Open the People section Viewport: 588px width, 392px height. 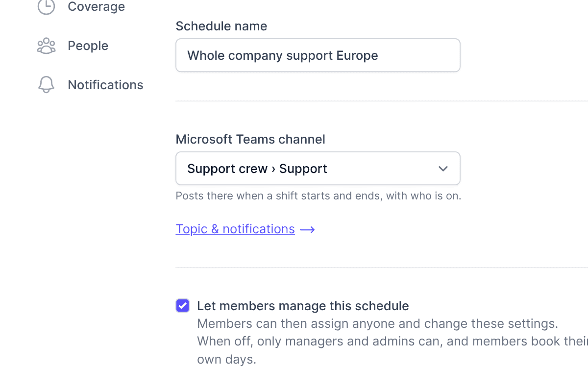[x=88, y=46]
